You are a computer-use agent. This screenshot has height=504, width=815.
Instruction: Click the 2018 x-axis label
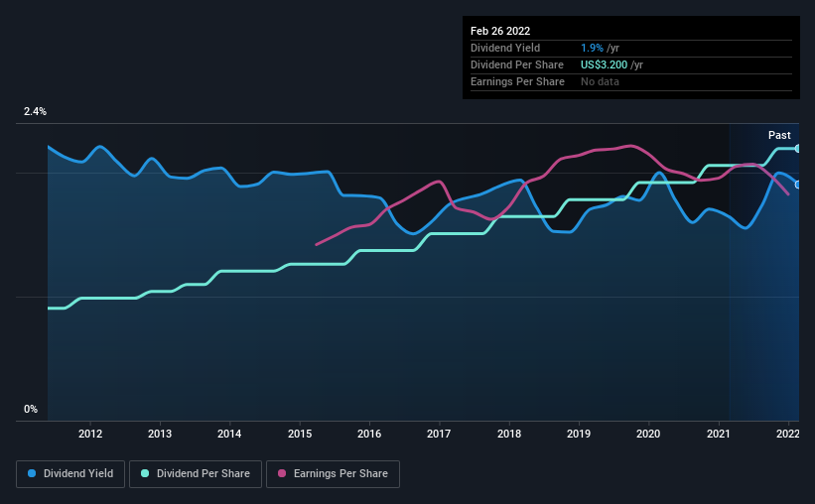[509, 434]
